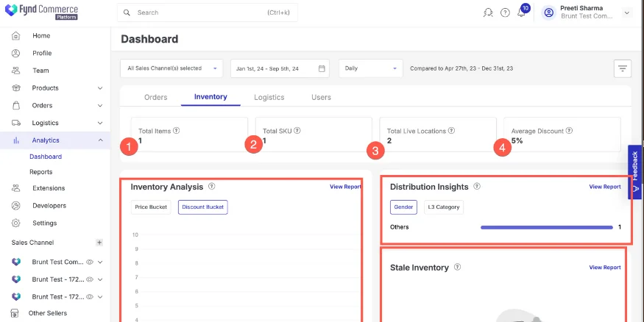View Report for Inventory Analysis
This screenshot has height=322, width=644.
click(x=345, y=187)
